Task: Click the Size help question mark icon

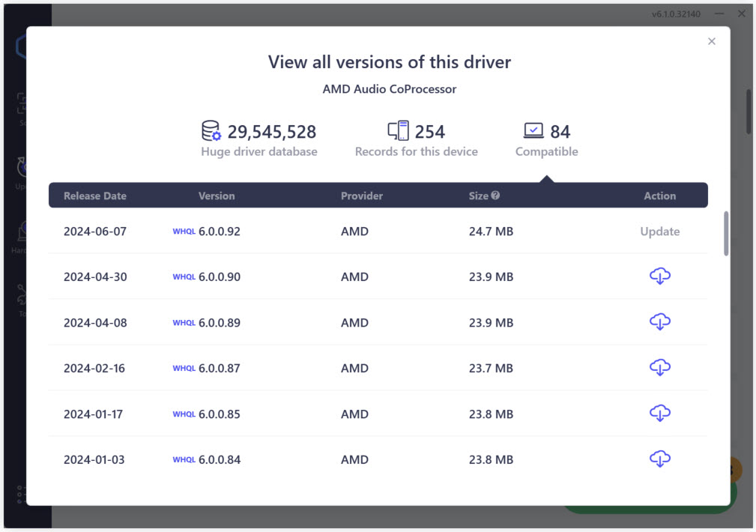Action: tap(495, 196)
